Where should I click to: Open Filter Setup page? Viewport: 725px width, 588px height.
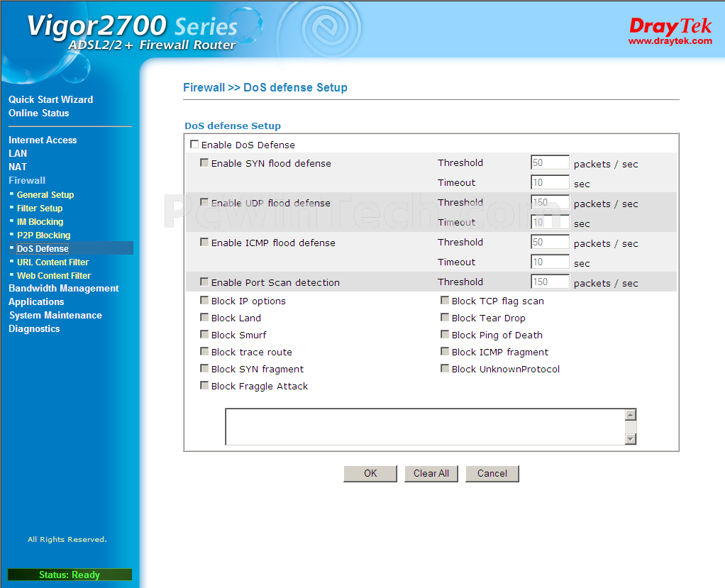click(x=40, y=208)
